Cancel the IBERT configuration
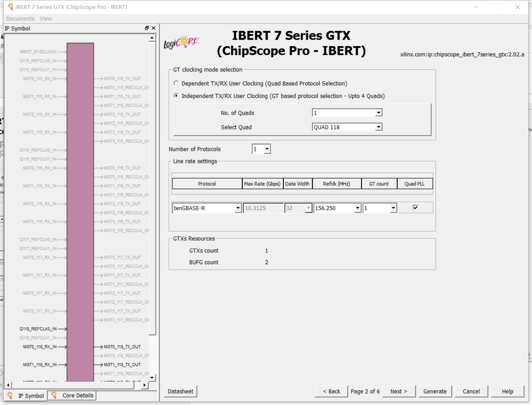The height and width of the screenshot is (405, 532). pos(471,391)
